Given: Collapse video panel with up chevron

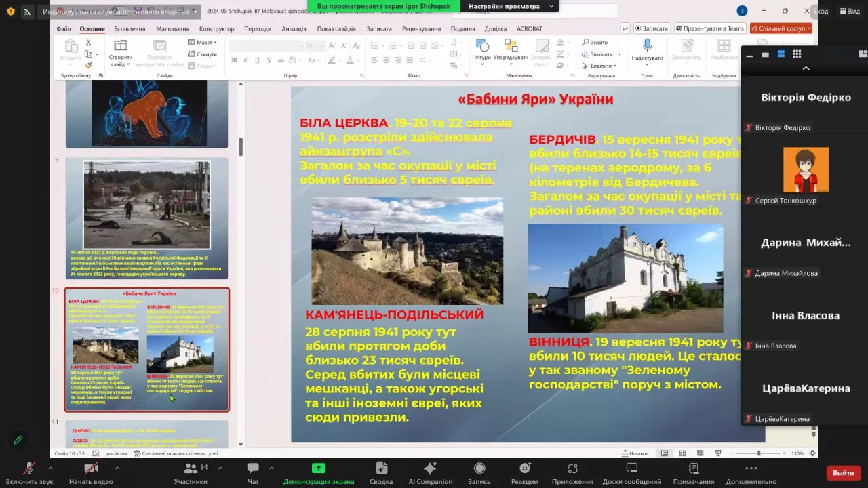Looking at the screenshot, I should (806, 68).
